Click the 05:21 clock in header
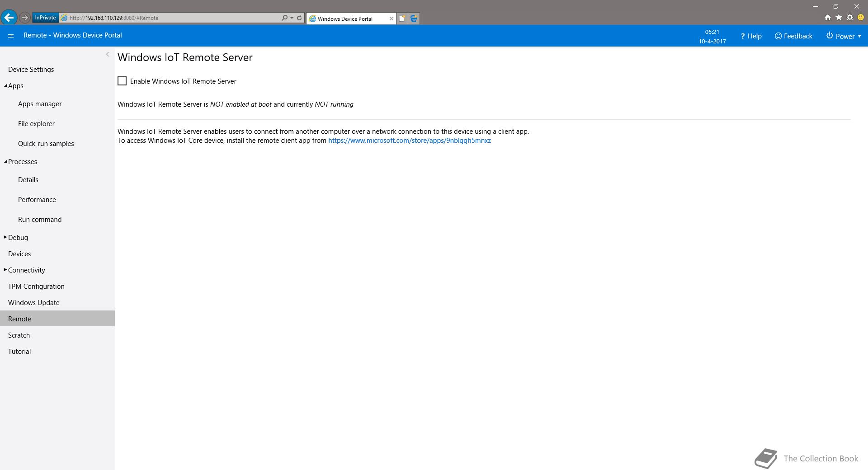 [x=712, y=32]
